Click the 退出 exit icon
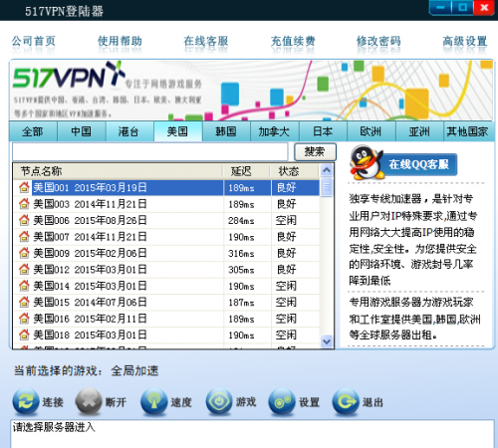Screen dimensions: 498x448 [x=346, y=401]
